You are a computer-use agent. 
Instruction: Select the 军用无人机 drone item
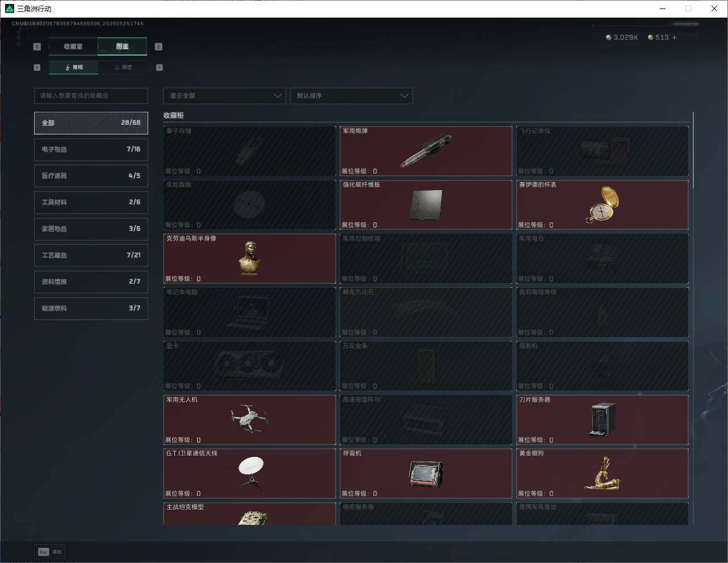[x=250, y=420]
